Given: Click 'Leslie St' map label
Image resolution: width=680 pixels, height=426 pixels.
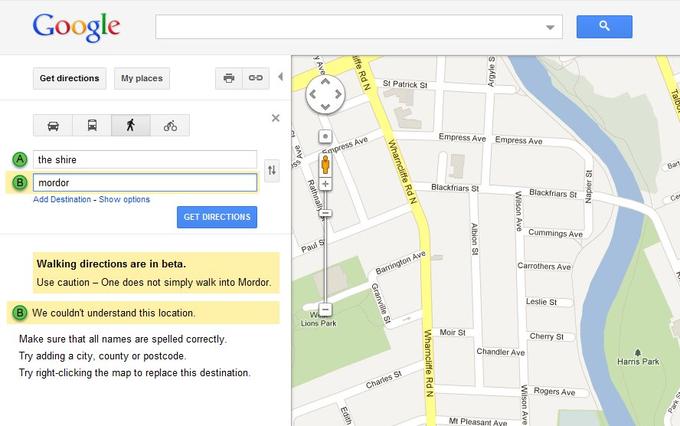Looking at the screenshot, I should 541,301.
